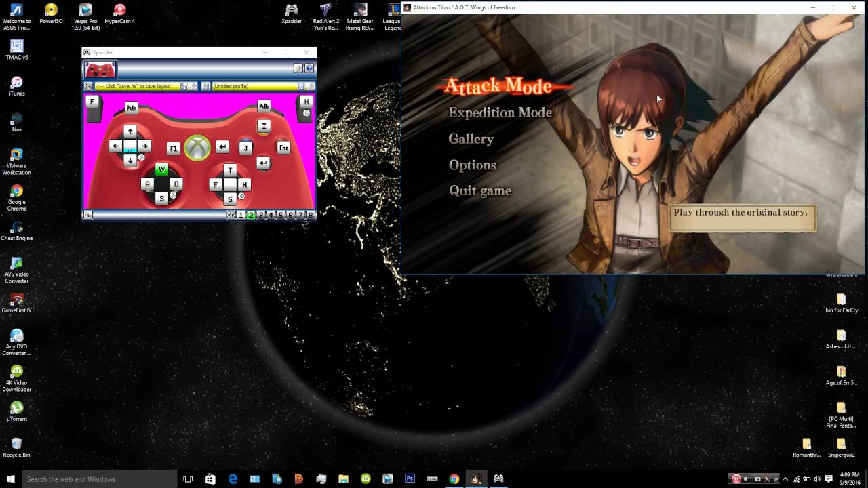Viewport: 868px width, 488px height.
Task: Save the Untitled profile with floppy icon
Action: point(301,86)
